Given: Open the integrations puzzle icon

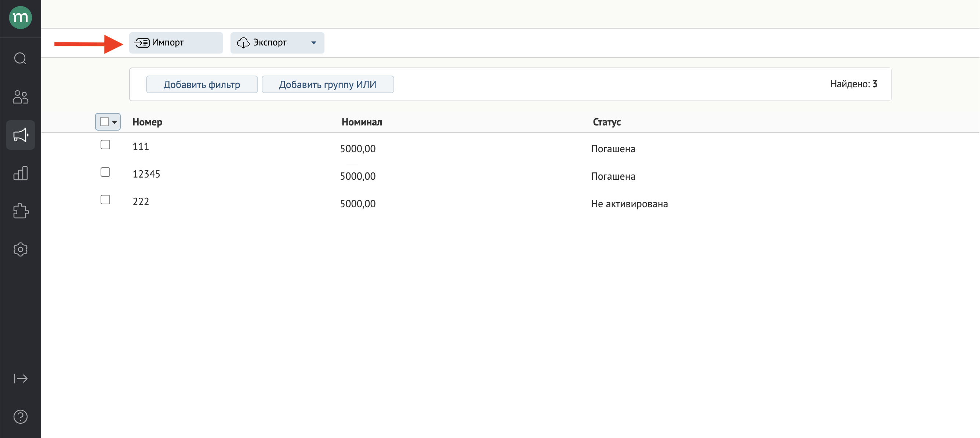Looking at the screenshot, I should tap(20, 211).
